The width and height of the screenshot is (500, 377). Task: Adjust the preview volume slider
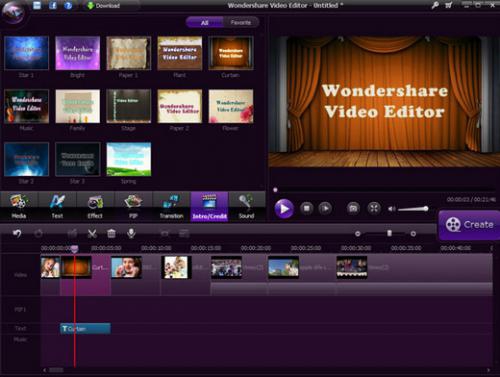point(413,209)
